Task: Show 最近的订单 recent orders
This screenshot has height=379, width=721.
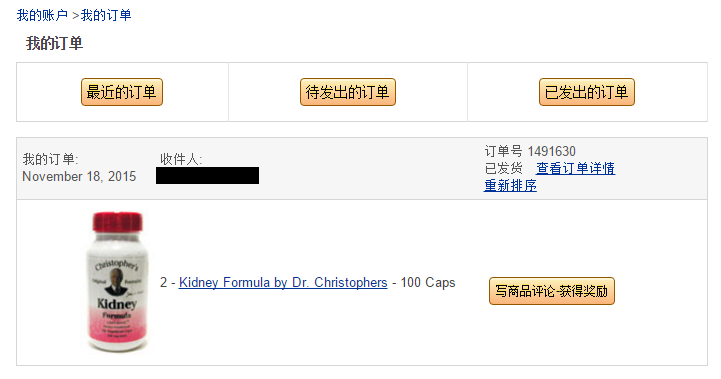Action: 122,92
